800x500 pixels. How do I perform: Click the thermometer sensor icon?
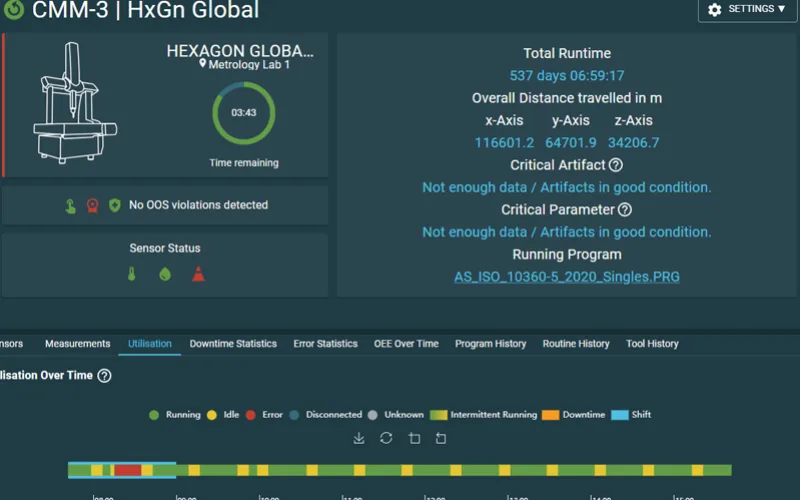[132, 274]
